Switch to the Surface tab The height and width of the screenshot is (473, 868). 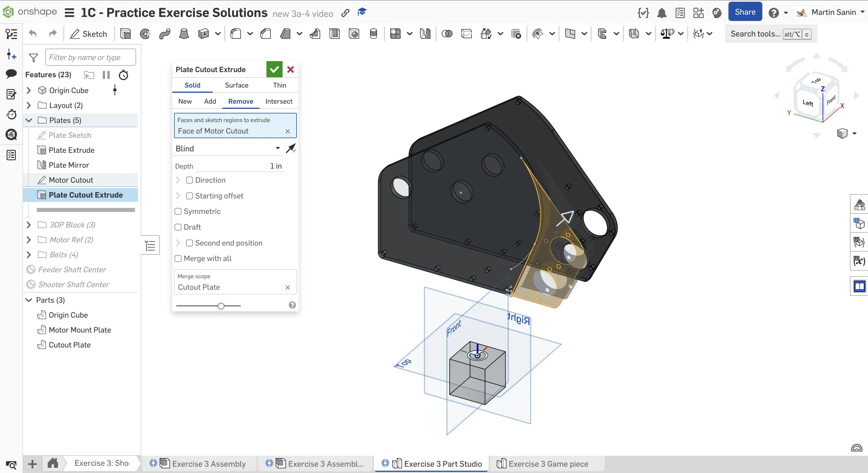[237, 85]
